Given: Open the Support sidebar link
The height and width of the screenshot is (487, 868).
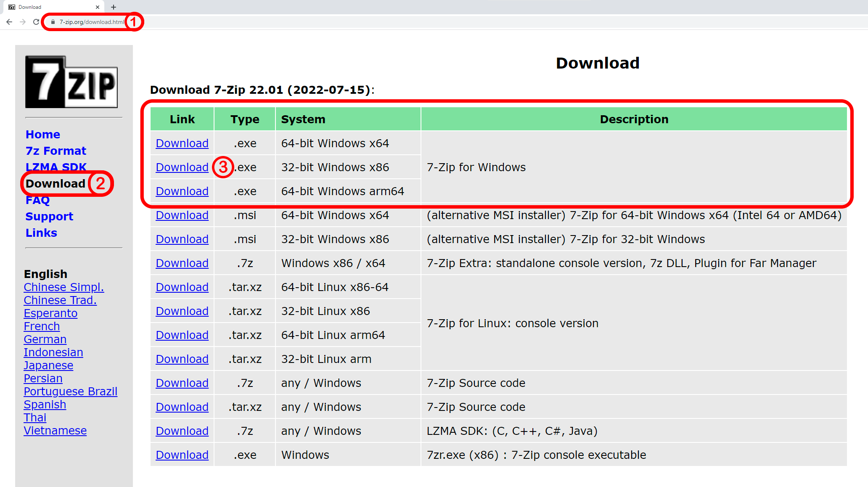Looking at the screenshot, I should 49,217.
